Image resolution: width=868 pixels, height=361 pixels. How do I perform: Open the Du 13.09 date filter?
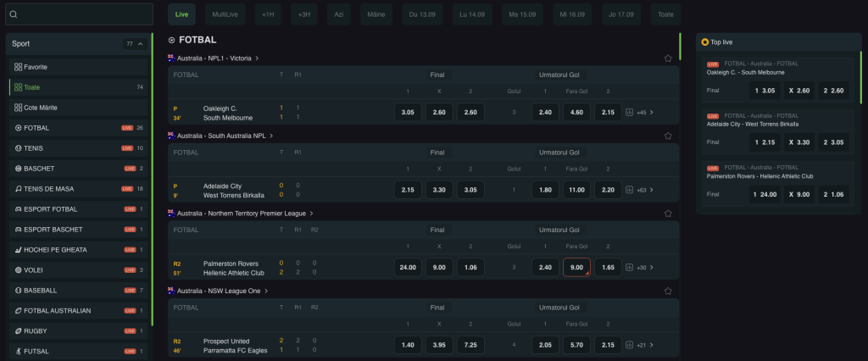tap(422, 14)
